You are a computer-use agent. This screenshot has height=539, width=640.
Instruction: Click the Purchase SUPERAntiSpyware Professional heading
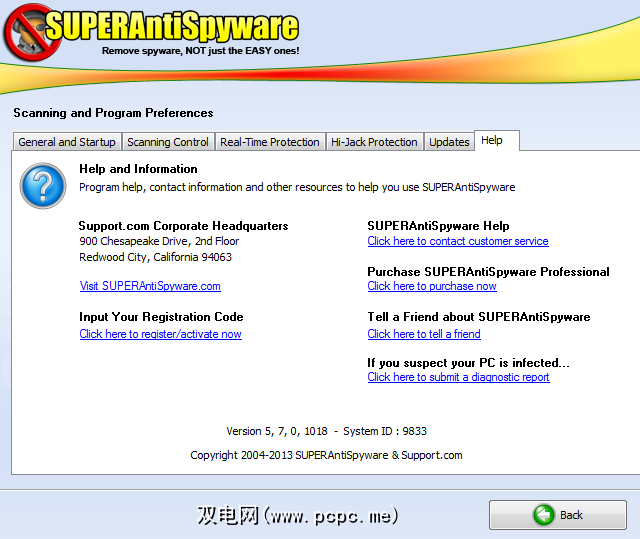click(488, 272)
